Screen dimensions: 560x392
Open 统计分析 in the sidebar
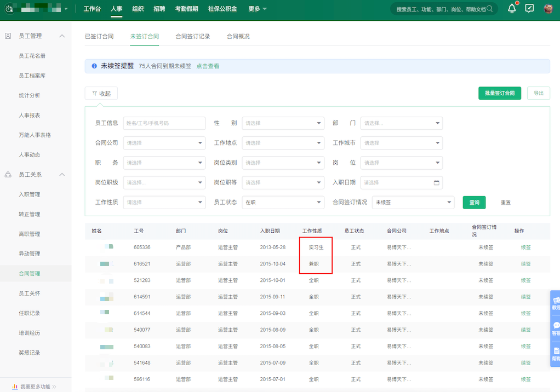pos(29,96)
